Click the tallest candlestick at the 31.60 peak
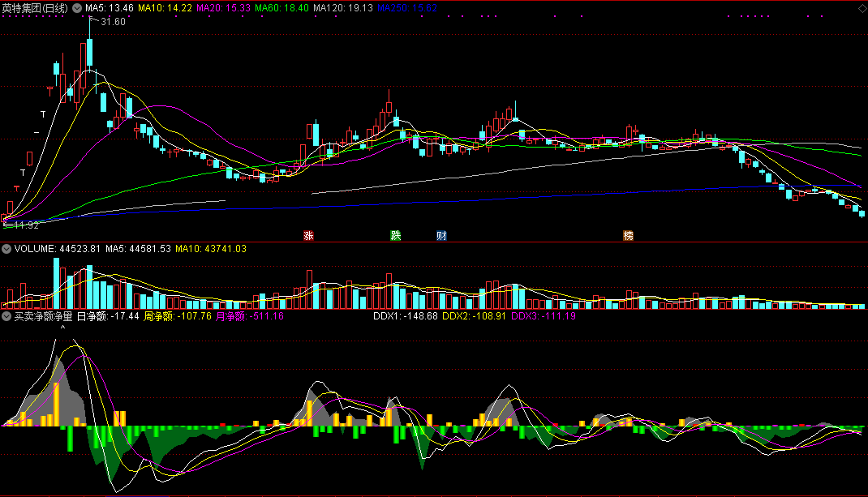 (90, 53)
